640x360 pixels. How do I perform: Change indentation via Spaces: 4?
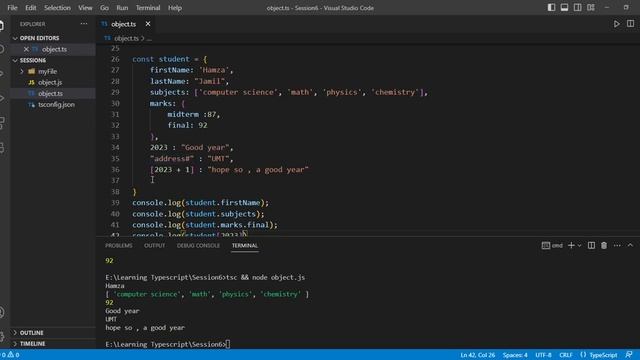(x=515, y=355)
